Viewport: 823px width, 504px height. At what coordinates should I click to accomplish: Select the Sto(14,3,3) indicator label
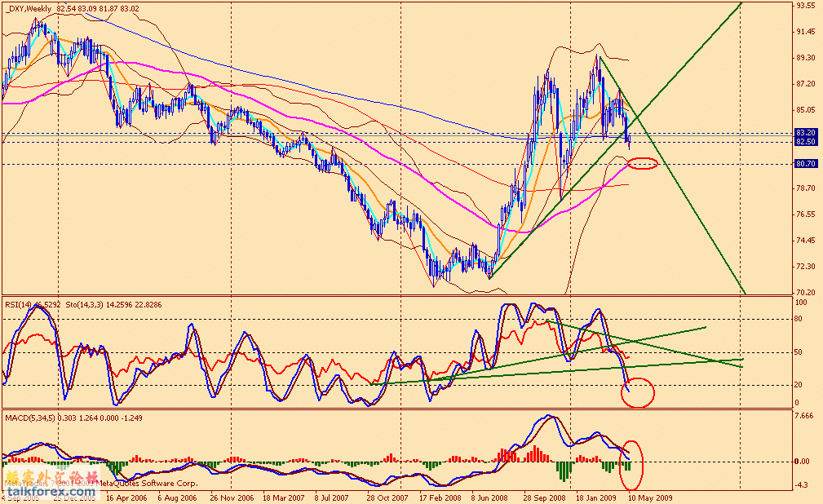(86, 304)
